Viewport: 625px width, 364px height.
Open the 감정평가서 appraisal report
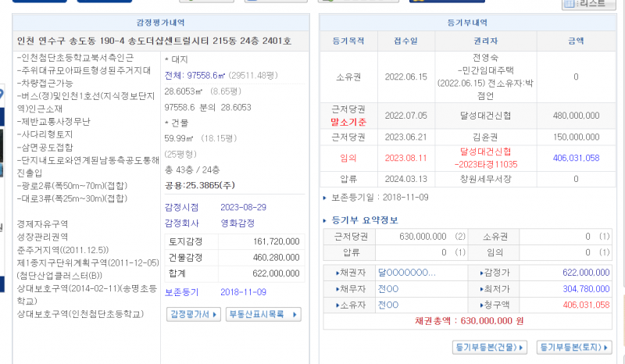tap(191, 315)
